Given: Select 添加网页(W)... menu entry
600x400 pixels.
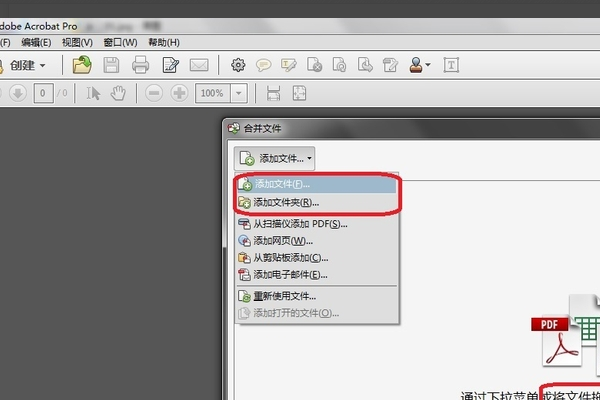Looking at the screenshot, I should (316, 241).
